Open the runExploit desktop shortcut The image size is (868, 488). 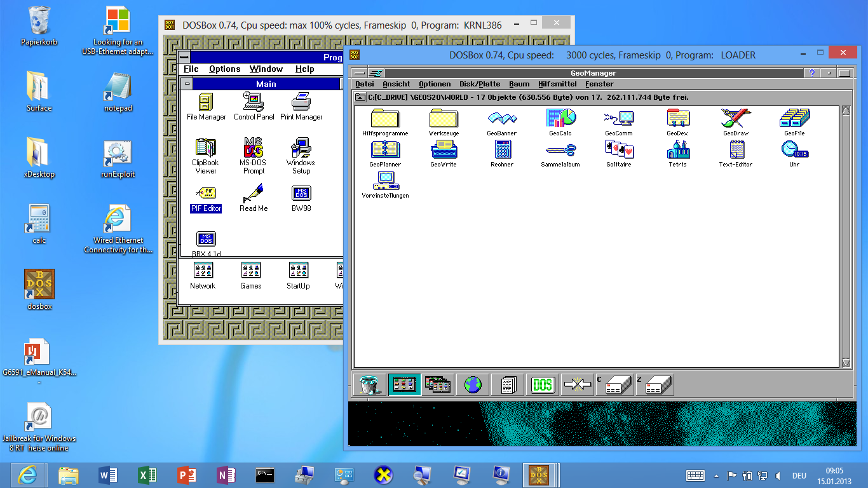point(118,159)
